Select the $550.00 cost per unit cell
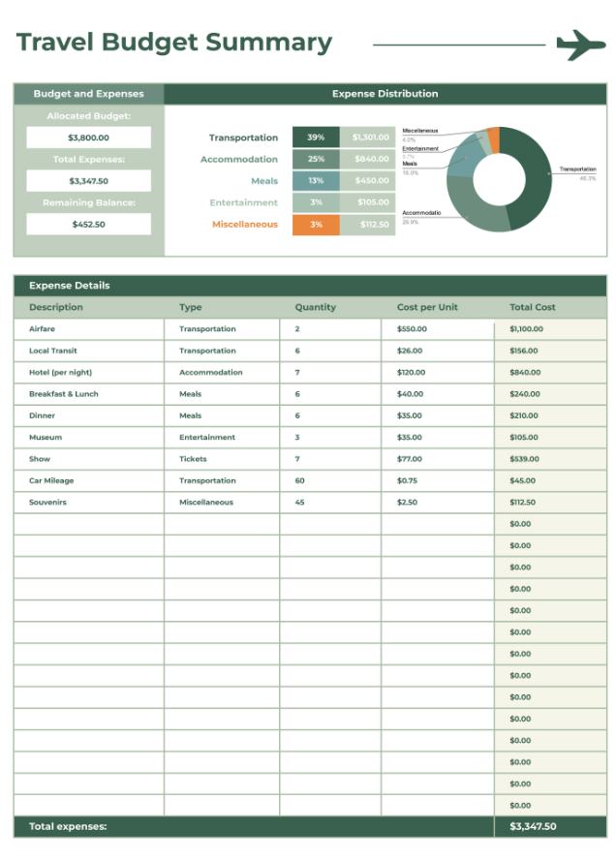The width and height of the screenshot is (616, 859). point(438,329)
